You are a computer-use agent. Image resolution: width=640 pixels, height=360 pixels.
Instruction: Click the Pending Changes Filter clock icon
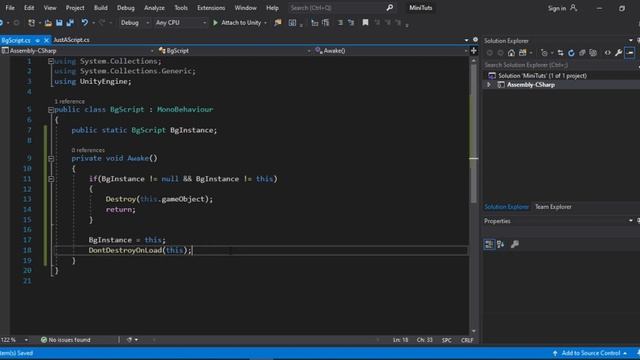[x=544, y=53]
